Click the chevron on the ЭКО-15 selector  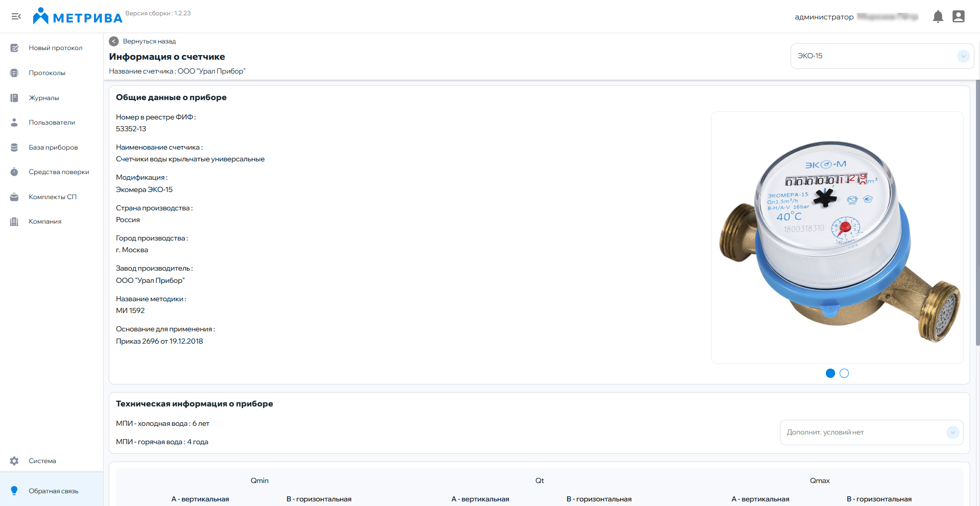click(x=963, y=56)
